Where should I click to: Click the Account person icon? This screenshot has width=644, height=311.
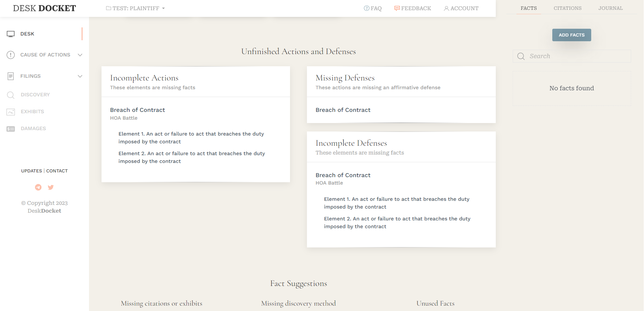click(x=446, y=8)
